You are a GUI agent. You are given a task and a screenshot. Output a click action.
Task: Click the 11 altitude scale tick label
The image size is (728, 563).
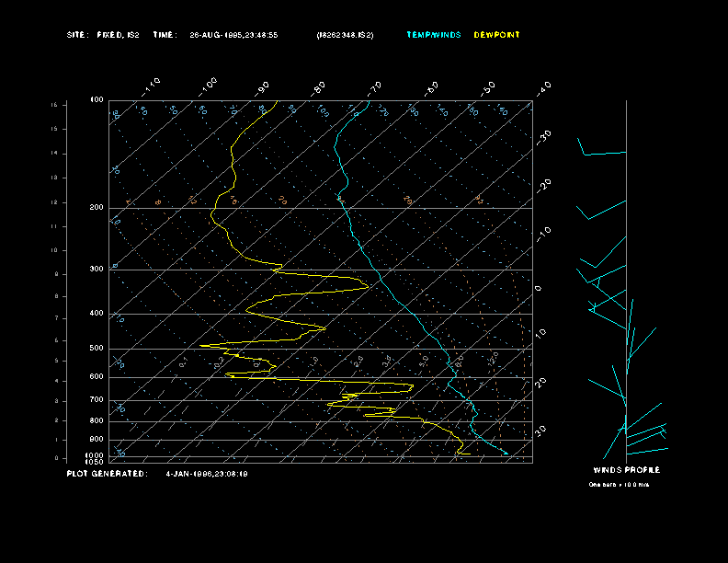coord(54,226)
